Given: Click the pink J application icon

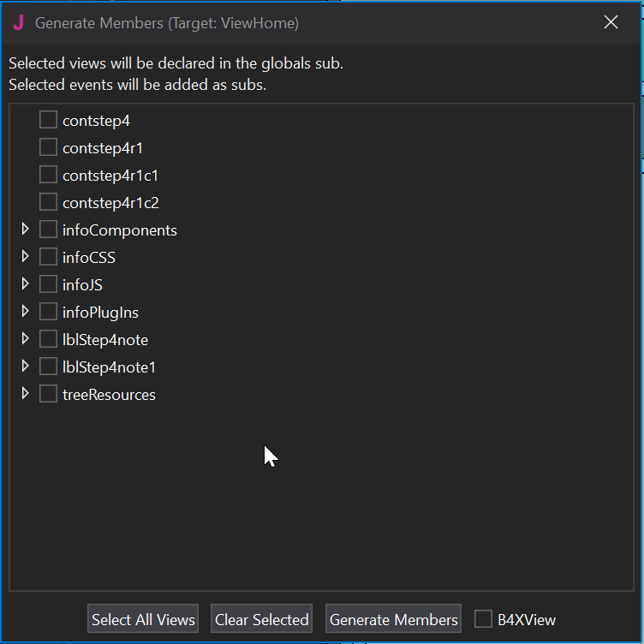Looking at the screenshot, I should tap(18, 23).
